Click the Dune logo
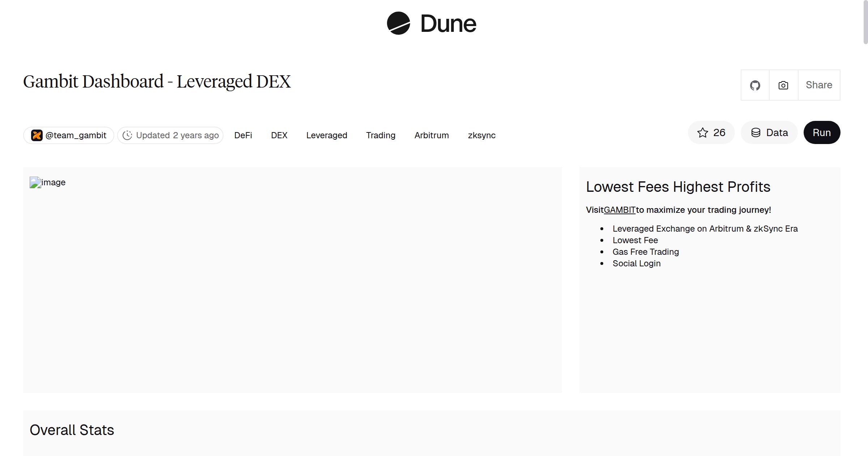 click(431, 23)
